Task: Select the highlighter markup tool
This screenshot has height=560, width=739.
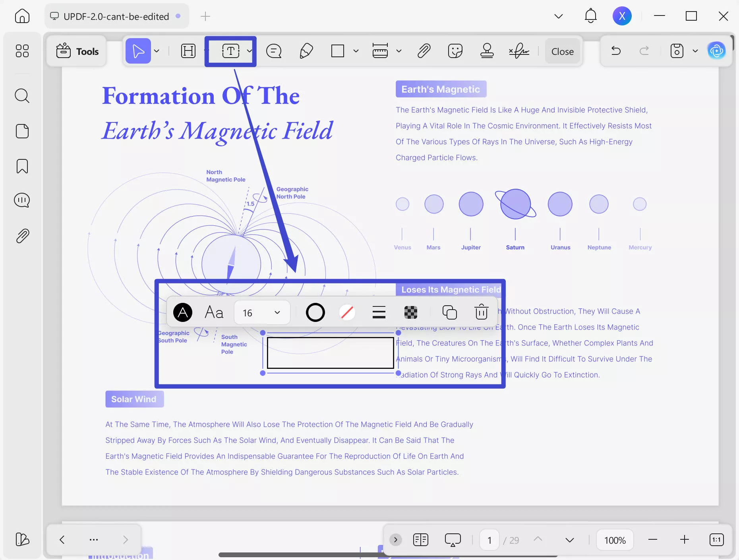Action: (x=306, y=51)
